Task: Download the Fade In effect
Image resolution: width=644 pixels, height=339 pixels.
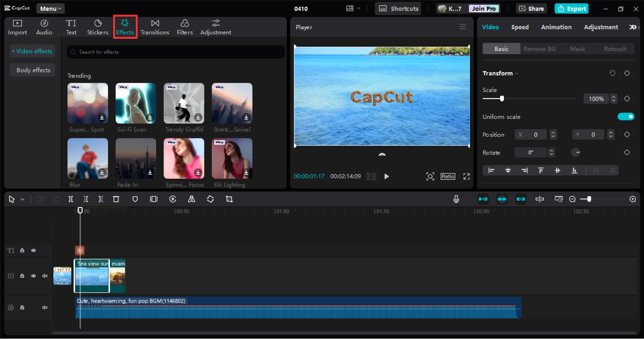Action: (150, 173)
